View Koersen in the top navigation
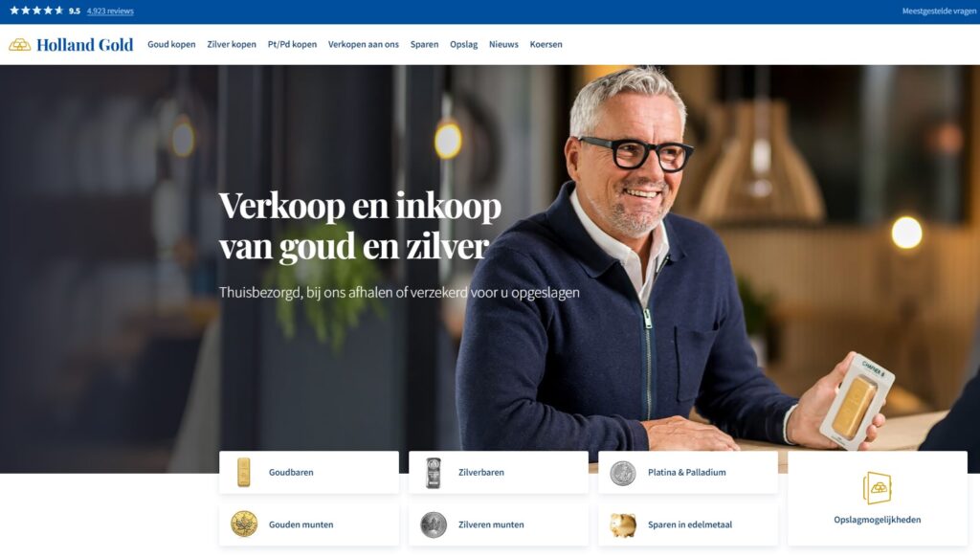The height and width of the screenshot is (557, 980). [546, 44]
